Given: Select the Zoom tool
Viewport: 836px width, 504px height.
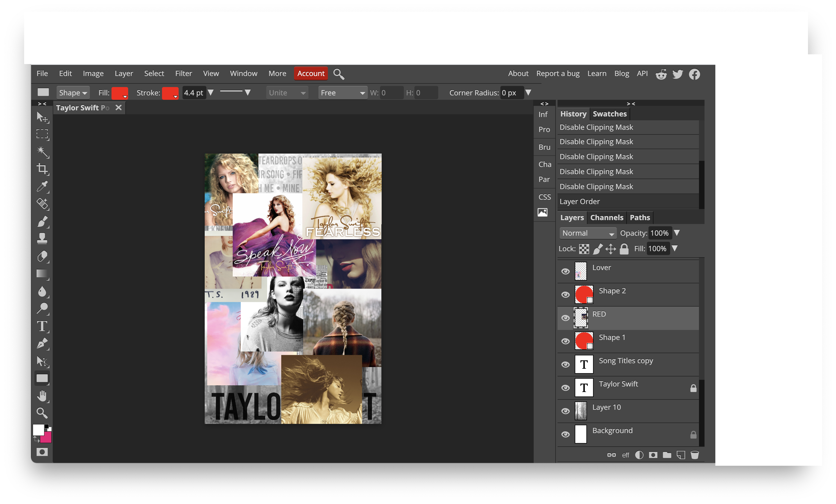Looking at the screenshot, I should (42, 413).
